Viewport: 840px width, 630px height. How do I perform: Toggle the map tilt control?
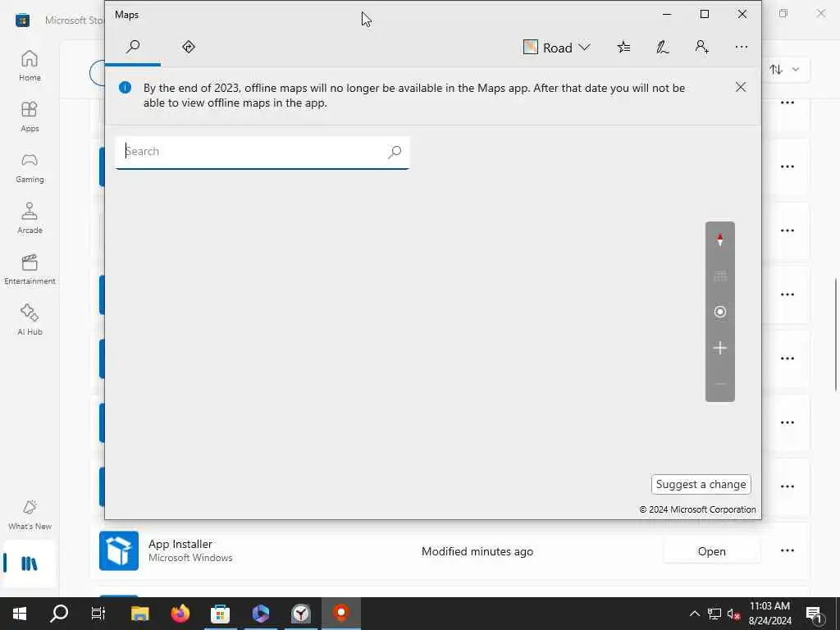click(720, 276)
